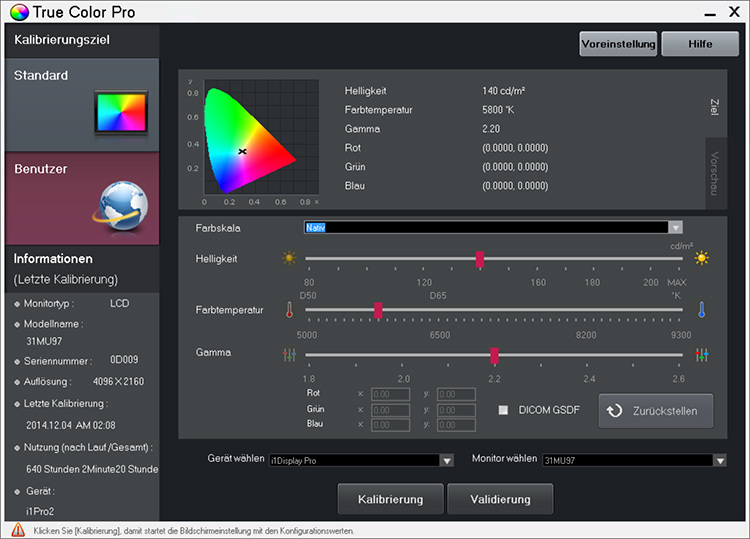The image size is (750, 539).
Task: Click the Rot x value input field
Action: pos(389,395)
